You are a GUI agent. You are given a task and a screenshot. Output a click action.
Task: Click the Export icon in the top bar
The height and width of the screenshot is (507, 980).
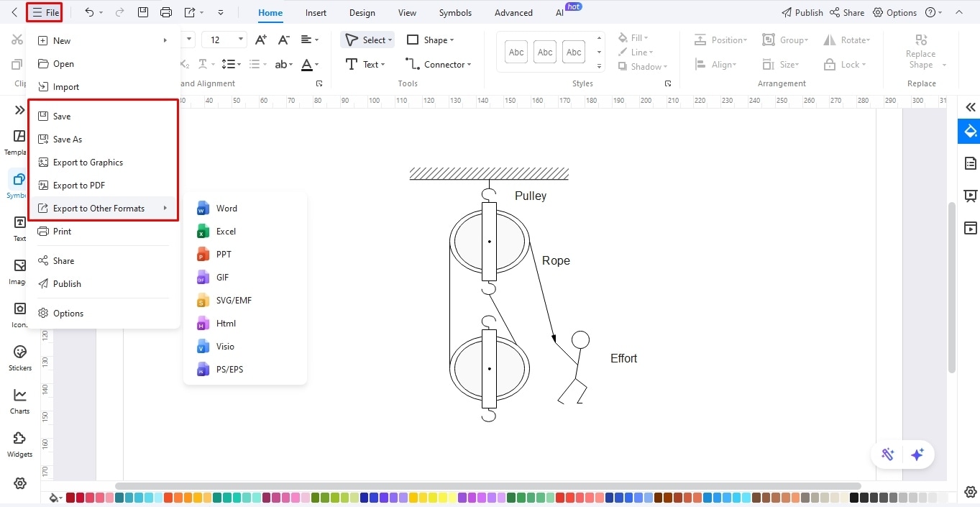[189, 12]
